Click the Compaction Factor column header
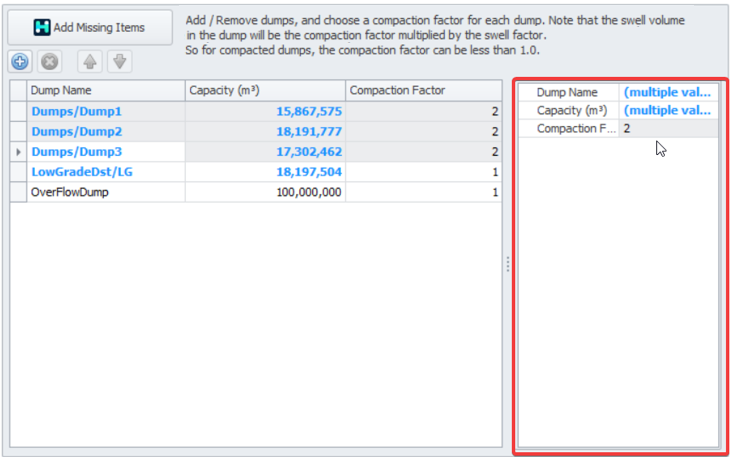The height and width of the screenshot is (457, 732). (x=423, y=91)
